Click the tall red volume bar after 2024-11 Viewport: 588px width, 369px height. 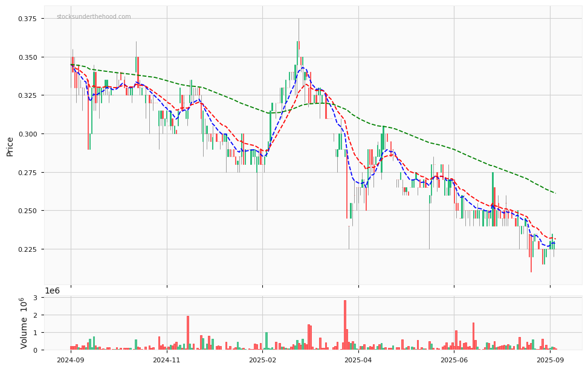point(188,333)
